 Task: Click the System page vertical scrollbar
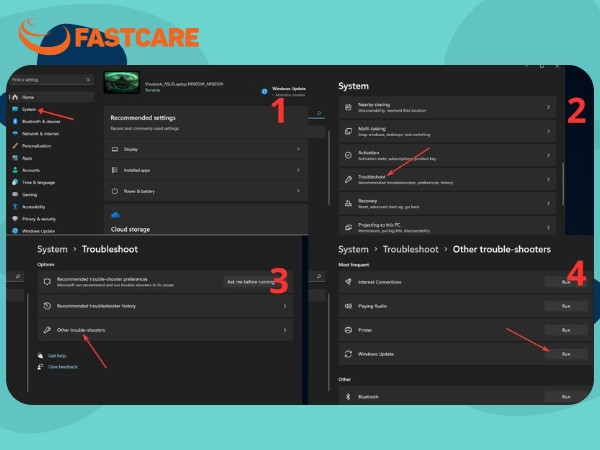563,184
